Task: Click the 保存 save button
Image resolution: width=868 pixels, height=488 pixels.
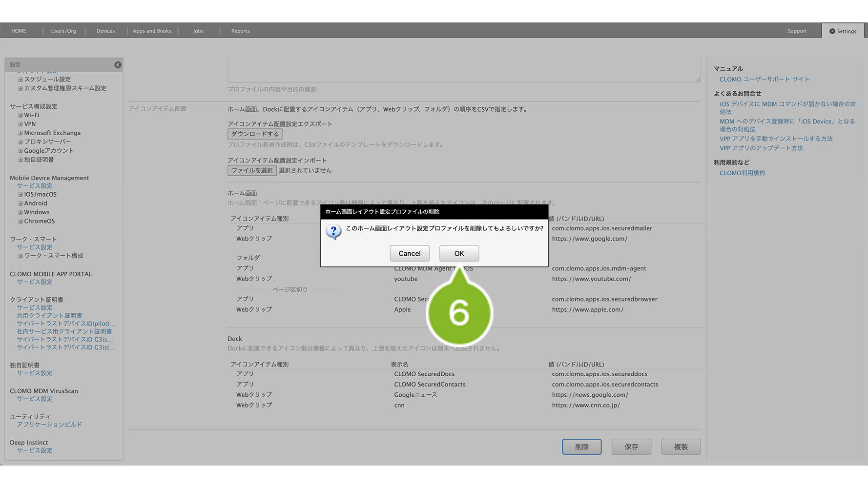Action: point(631,447)
